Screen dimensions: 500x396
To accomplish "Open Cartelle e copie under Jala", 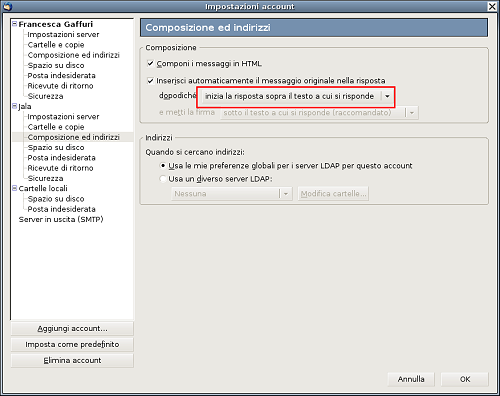I will click(x=56, y=127).
